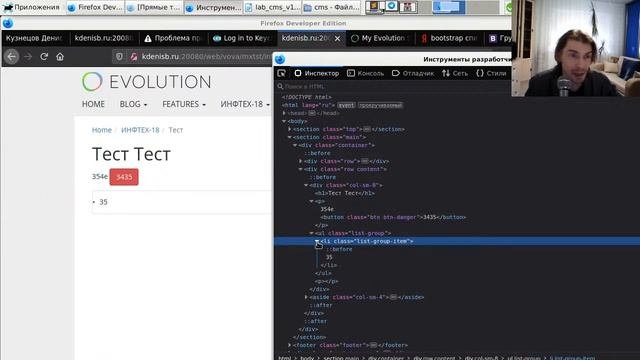Switch to Log in to Keycloak tab
The image size is (640, 360).
click(x=242, y=38)
